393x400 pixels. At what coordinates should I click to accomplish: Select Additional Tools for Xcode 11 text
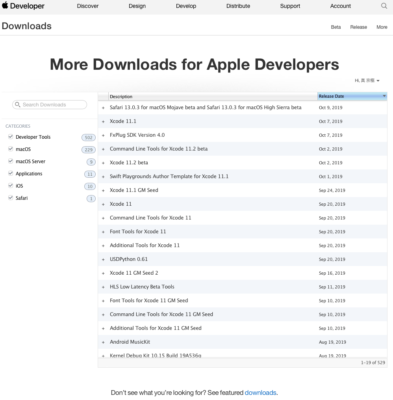pos(145,245)
